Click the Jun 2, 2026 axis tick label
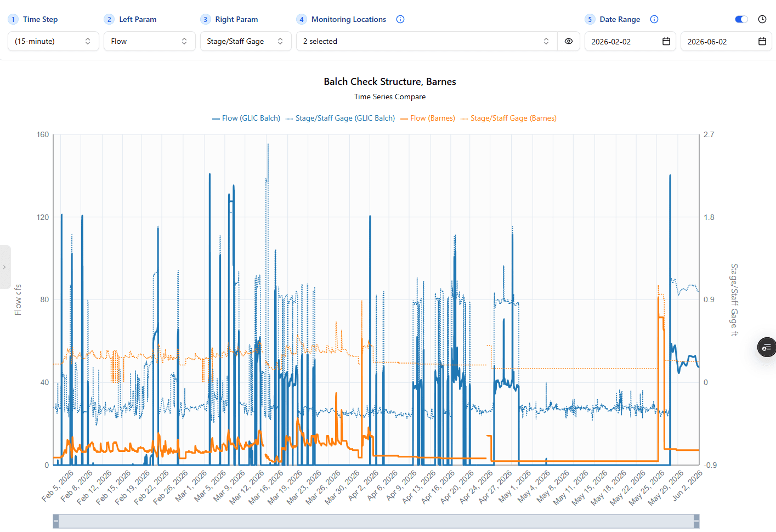The image size is (776, 532). pos(688,485)
